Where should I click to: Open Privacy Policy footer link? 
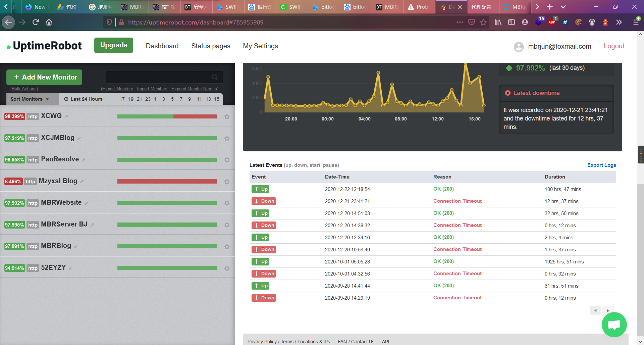262,342
